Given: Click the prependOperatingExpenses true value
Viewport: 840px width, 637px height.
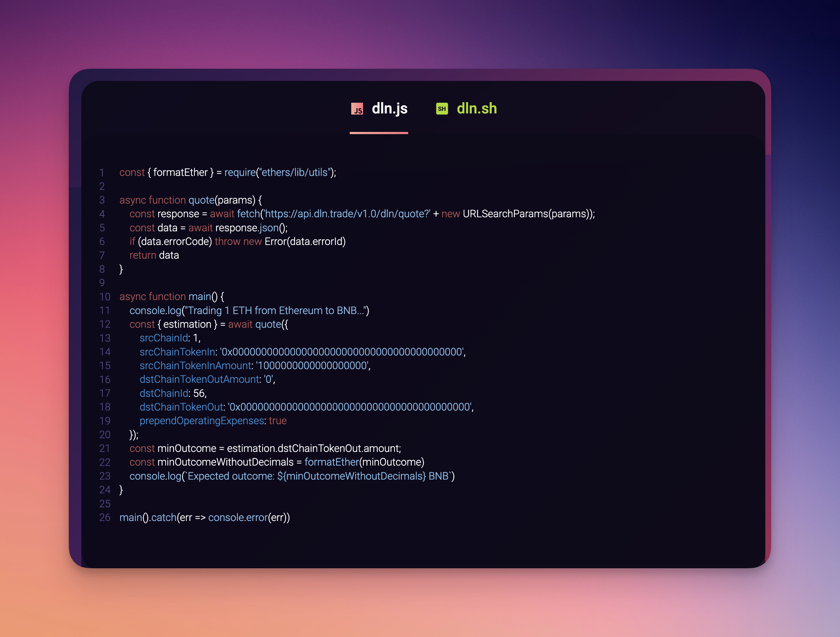Looking at the screenshot, I should [278, 421].
